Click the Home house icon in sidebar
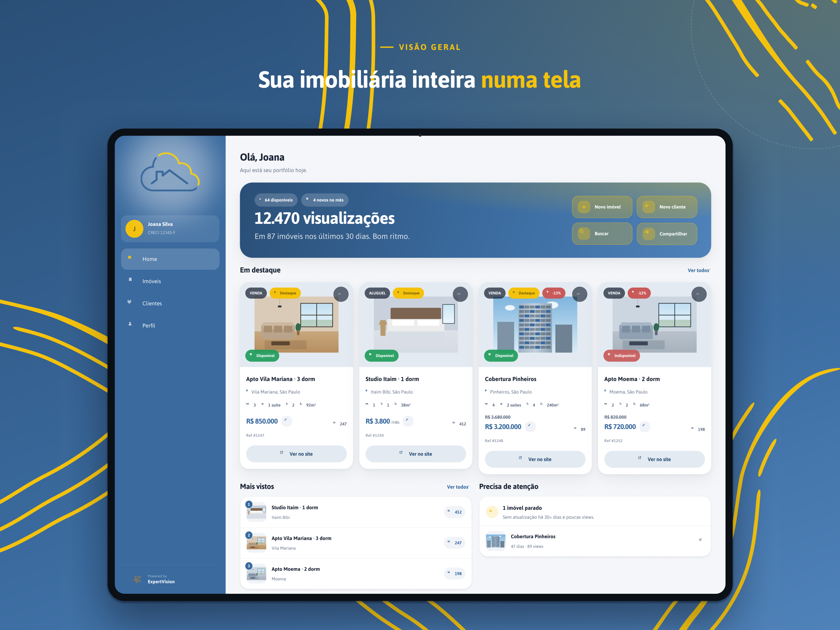The width and height of the screenshot is (840, 630). (129, 257)
